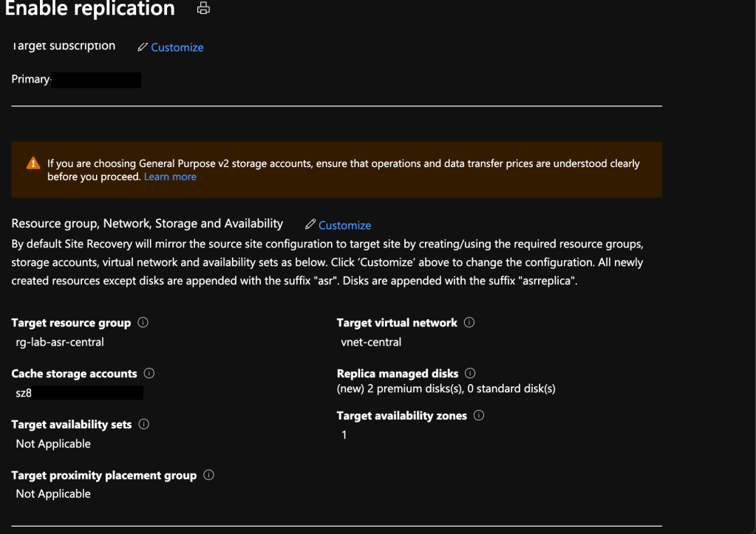Click the Enable replication page title
756x534 pixels.
click(90, 9)
